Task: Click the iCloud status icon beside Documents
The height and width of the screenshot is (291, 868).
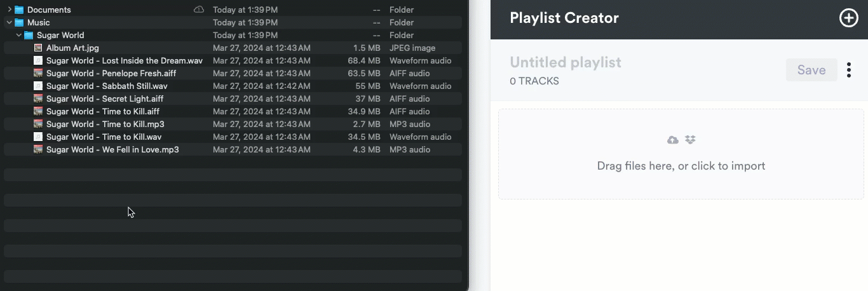Action: (x=199, y=10)
